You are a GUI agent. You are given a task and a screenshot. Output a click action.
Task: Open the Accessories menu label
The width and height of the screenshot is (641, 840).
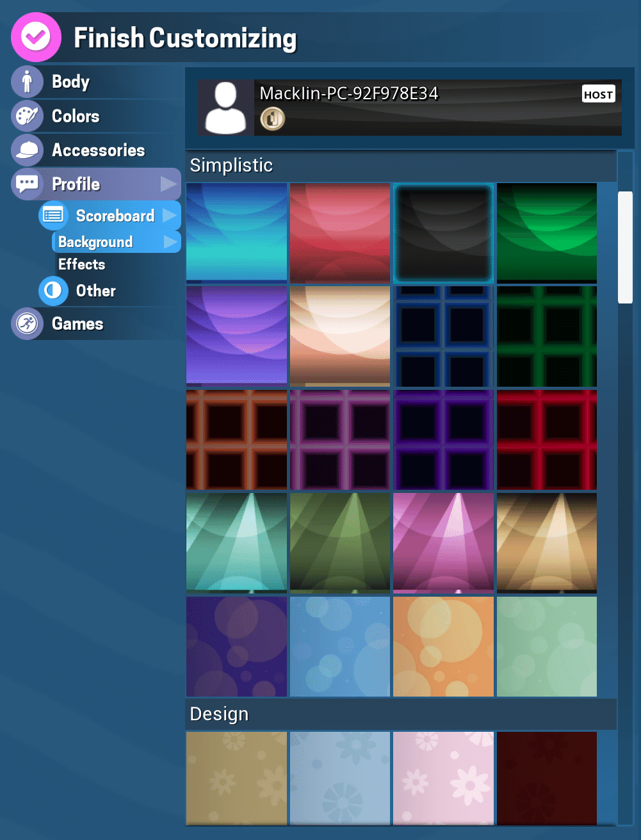pos(99,150)
